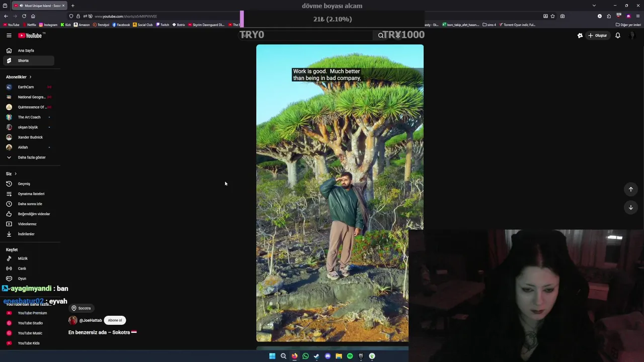The image size is (644, 362).
Task: Open Epic Games launcher from taskbar
Action: 361,356
